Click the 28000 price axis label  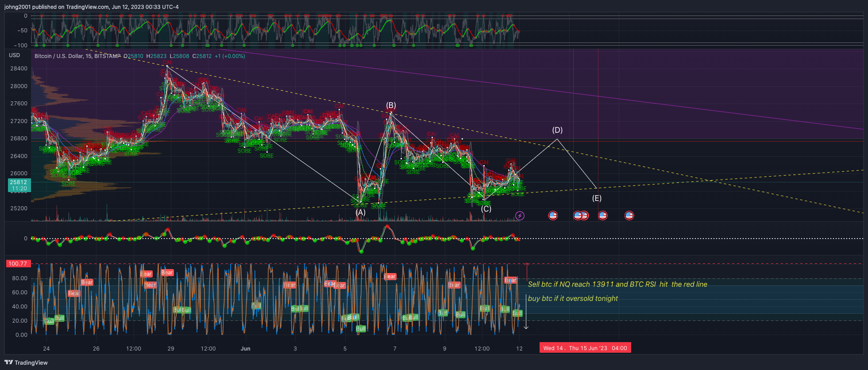pyautogui.click(x=19, y=86)
